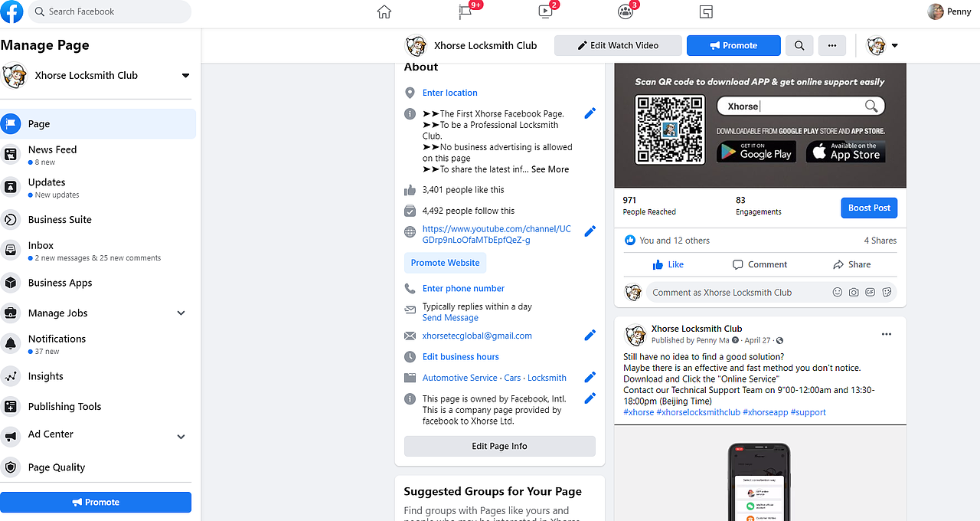Click the Promote button at sidebar bottom

point(96,503)
